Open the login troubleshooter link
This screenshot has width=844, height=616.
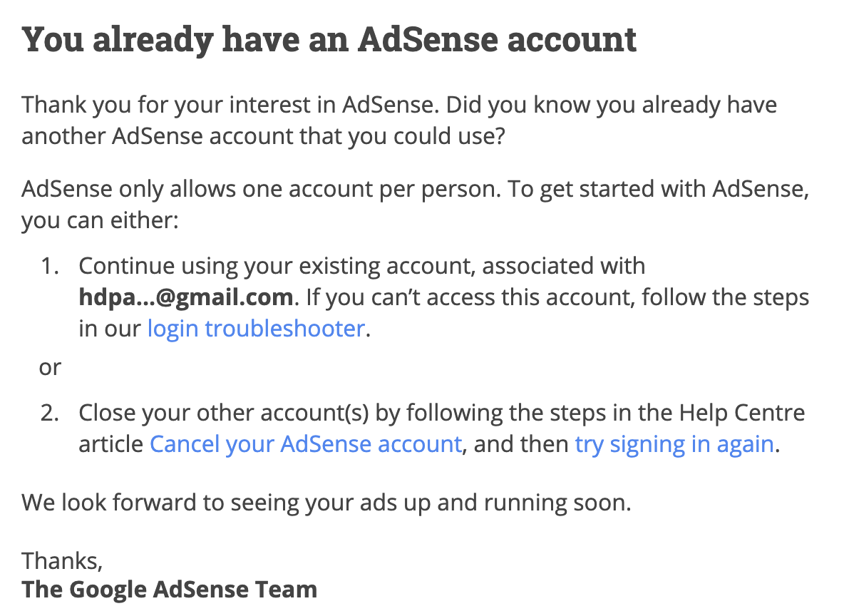pos(256,329)
